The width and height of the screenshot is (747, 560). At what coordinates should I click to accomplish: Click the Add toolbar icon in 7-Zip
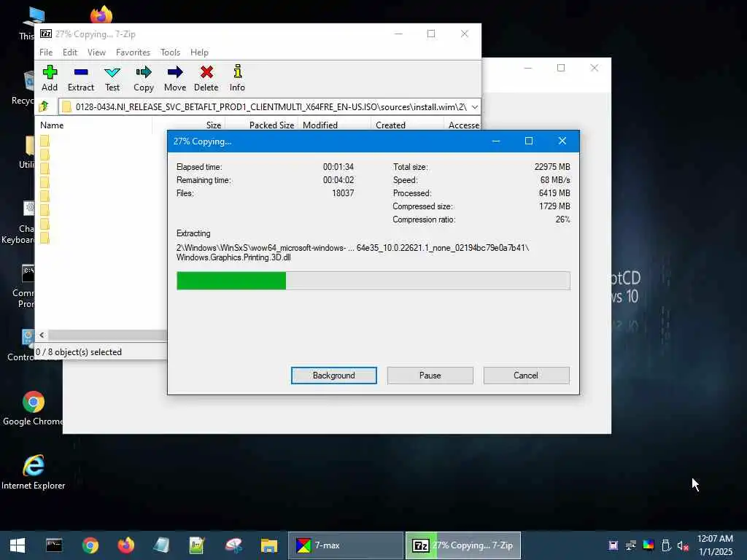click(x=50, y=78)
